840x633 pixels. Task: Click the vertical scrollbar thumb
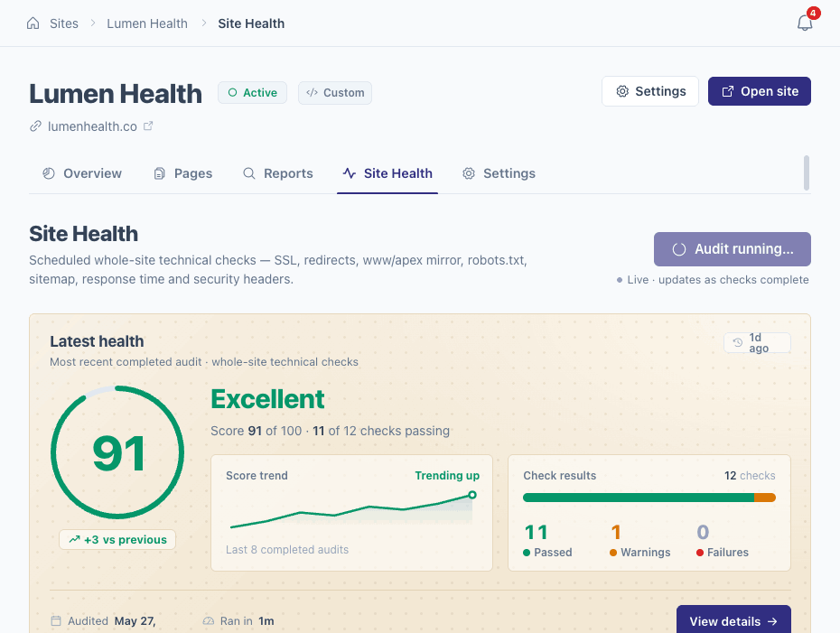point(807,173)
